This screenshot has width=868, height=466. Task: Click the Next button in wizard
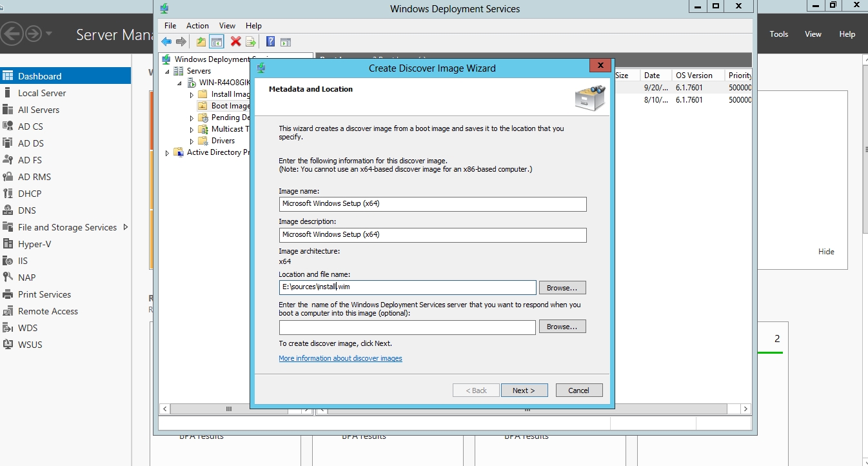click(x=524, y=390)
